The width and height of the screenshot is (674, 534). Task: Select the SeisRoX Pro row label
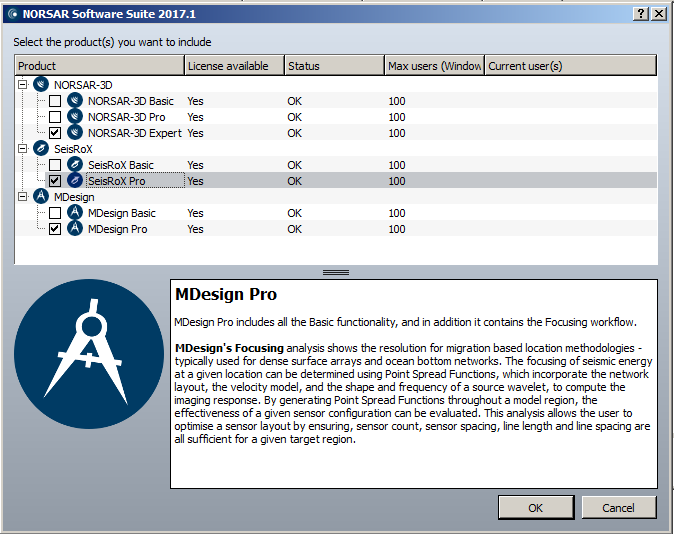click(116, 181)
